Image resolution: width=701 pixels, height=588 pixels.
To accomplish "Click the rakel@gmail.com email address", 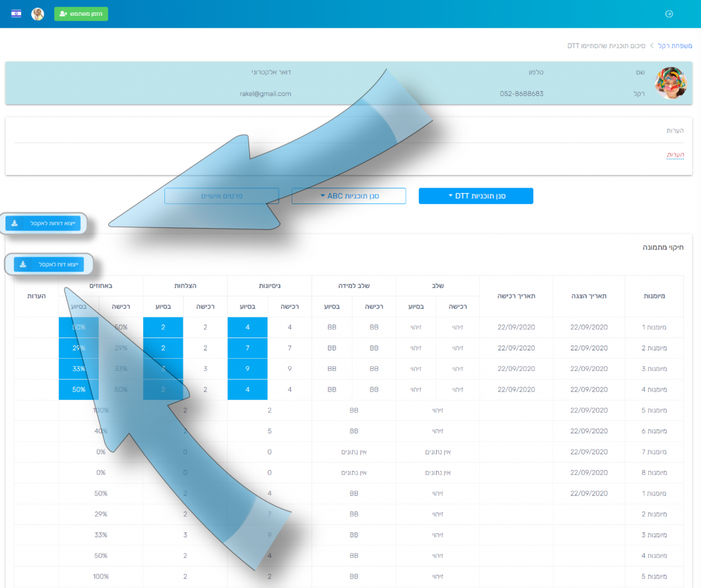I will tap(266, 94).
